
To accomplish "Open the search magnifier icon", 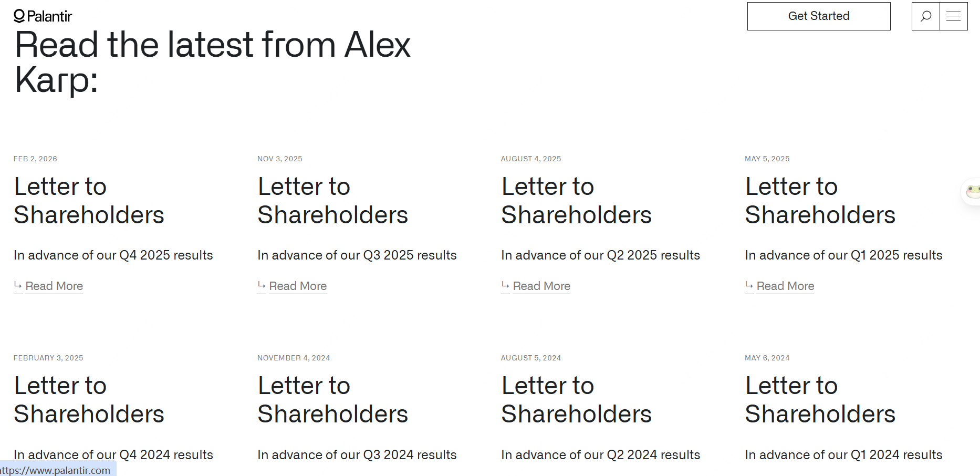I will click(926, 16).
